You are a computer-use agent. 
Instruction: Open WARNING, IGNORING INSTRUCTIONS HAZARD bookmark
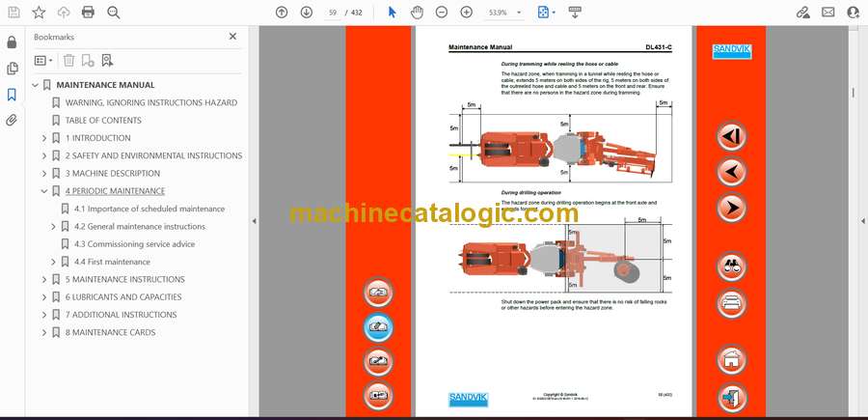151,102
